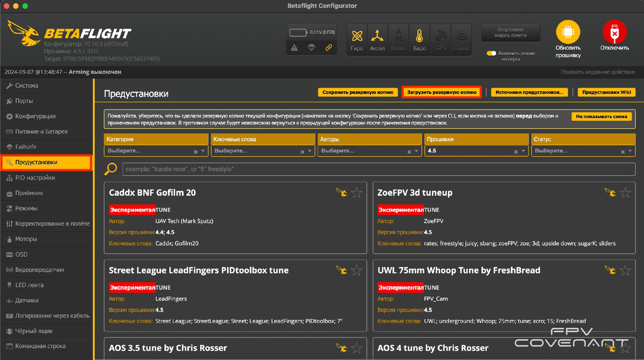Click the presets search input field
Screen dimensions: 644x360
(x=379, y=169)
